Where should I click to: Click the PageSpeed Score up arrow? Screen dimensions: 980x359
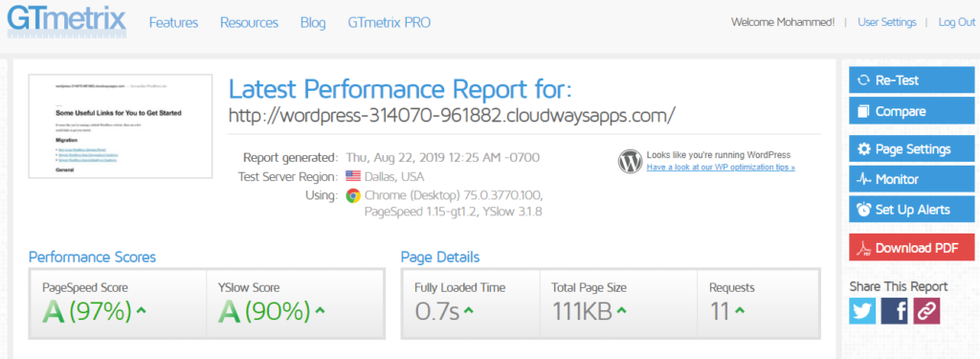point(142,310)
